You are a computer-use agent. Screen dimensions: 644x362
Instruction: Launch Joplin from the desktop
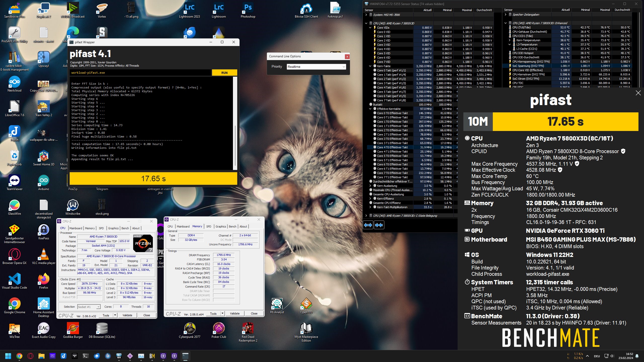(x=14, y=133)
